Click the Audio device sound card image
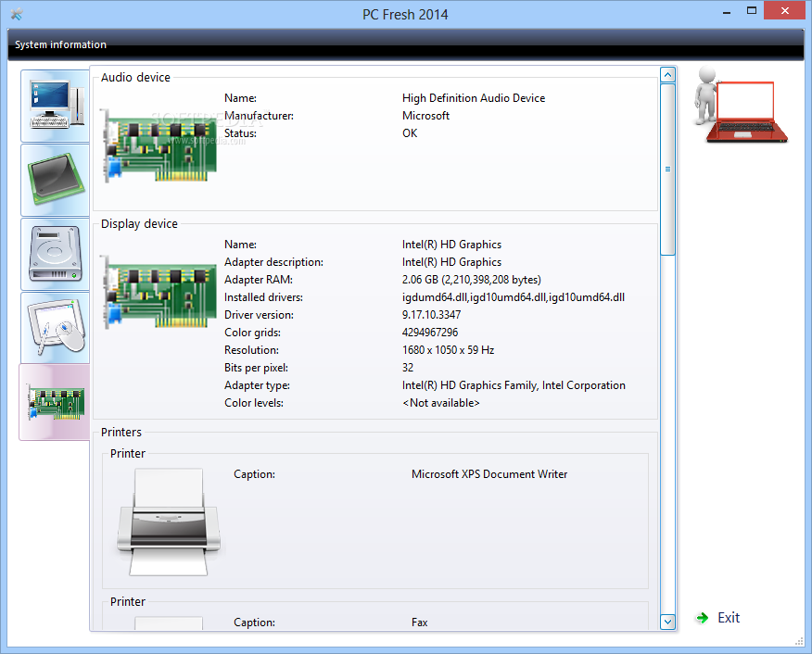This screenshot has height=654, width=812. click(159, 146)
